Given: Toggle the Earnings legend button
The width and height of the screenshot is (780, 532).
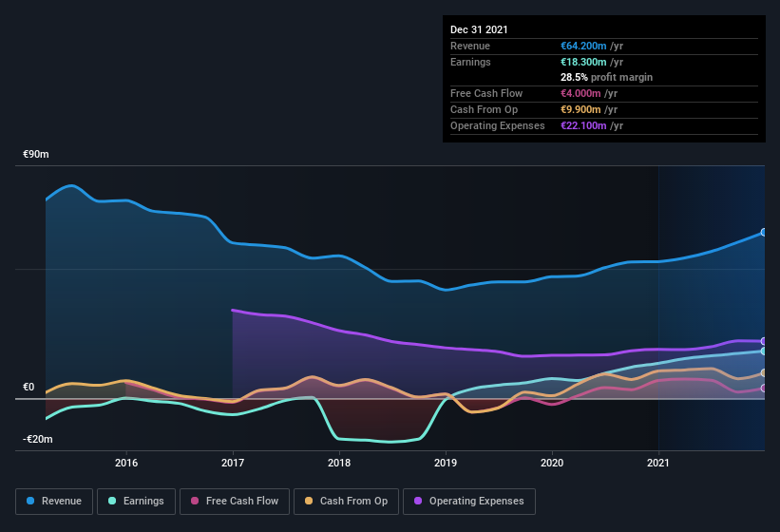Looking at the screenshot, I should pos(136,502).
